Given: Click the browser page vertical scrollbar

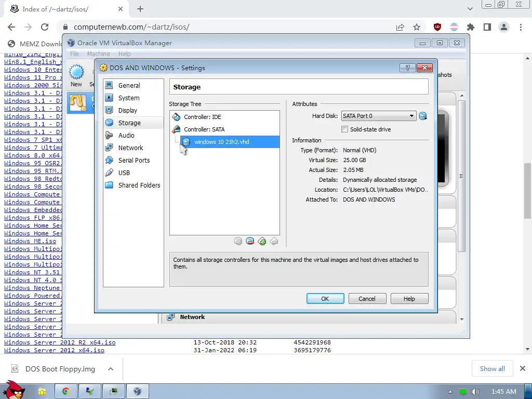Looking at the screenshot, I should [527, 191].
